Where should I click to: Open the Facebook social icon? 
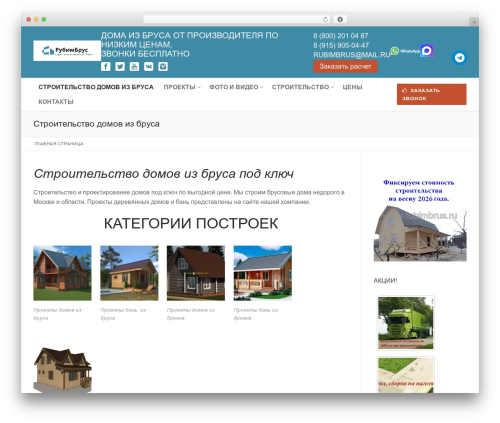pyautogui.click(x=106, y=66)
